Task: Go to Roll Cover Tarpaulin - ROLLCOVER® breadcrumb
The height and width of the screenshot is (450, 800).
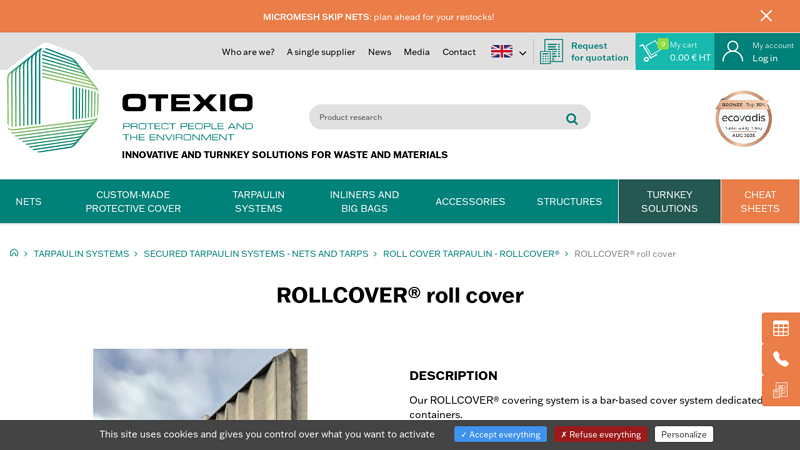Action: click(471, 254)
